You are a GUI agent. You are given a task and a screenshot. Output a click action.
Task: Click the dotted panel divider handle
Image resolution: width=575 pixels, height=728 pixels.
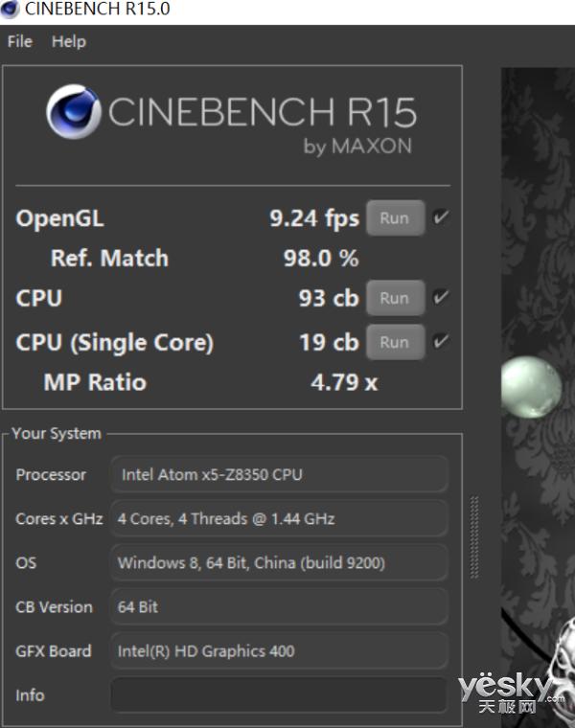(474, 537)
